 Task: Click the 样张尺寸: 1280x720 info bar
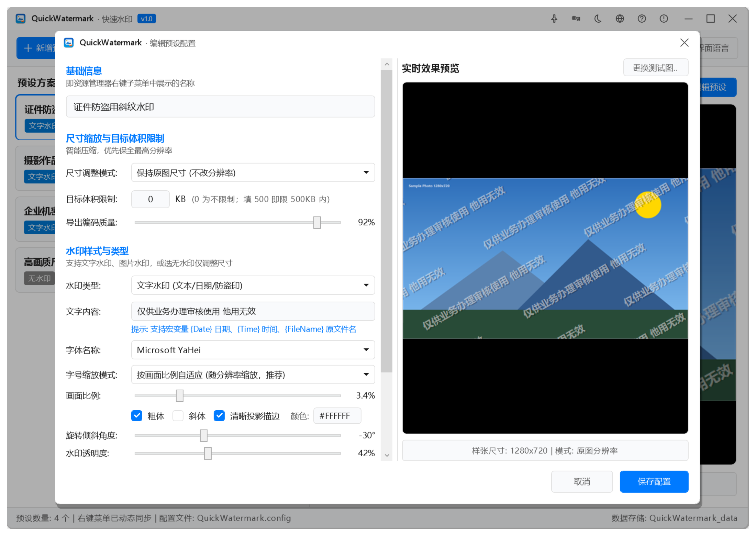click(545, 450)
